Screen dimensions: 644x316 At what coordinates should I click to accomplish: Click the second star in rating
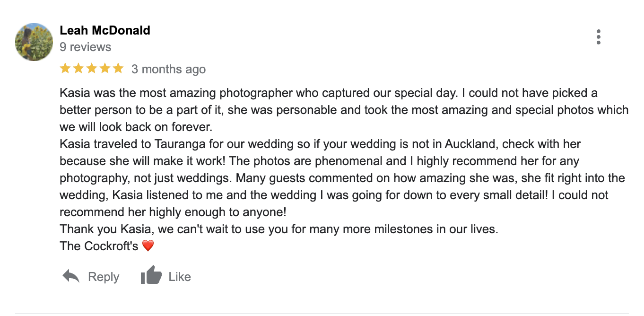78,69
